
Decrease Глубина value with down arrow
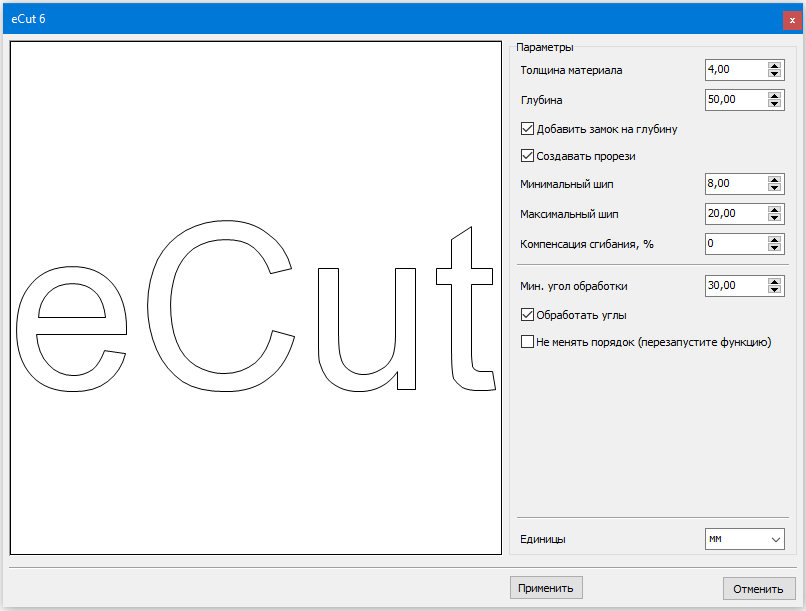click(775, 104)
